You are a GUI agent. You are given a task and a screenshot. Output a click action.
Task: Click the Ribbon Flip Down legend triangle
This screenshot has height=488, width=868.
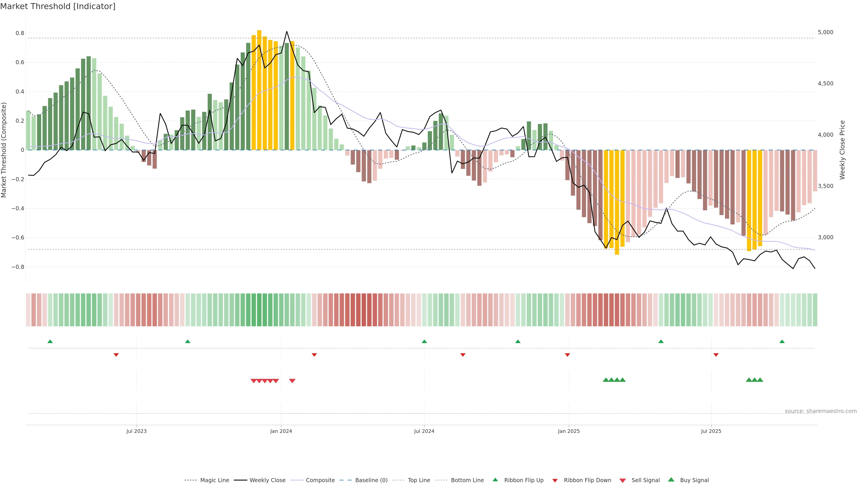pos(555,481)
